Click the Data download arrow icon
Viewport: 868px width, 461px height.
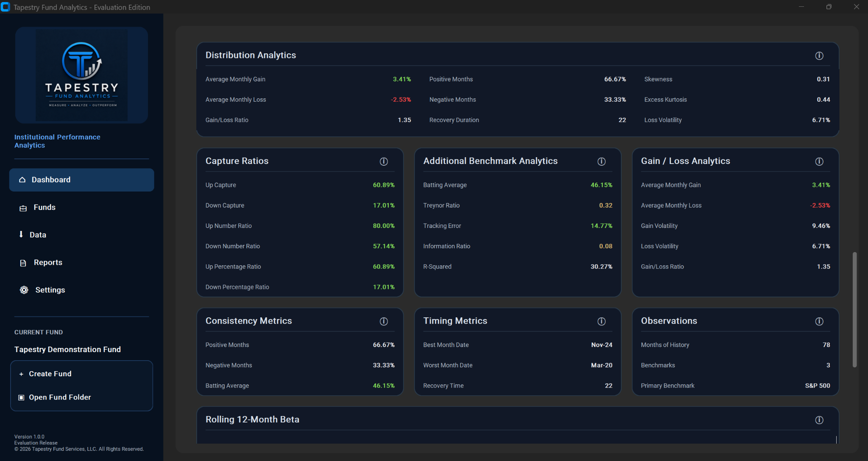pos(21,234)
